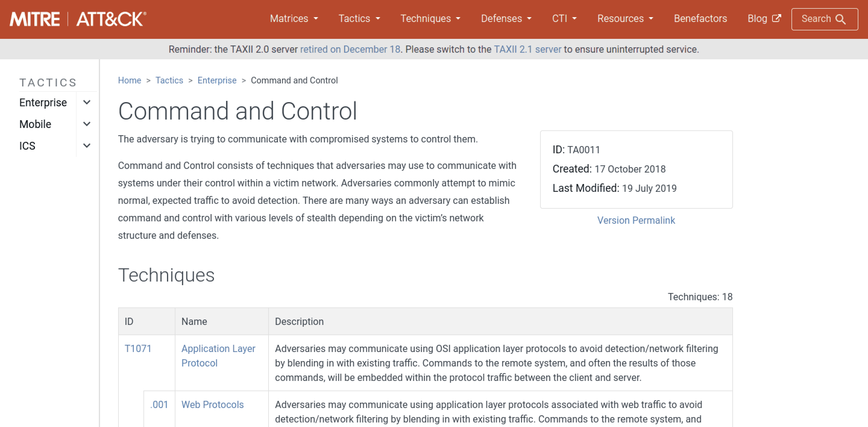Click the Blog external link icon
Image resolution: width=868 pixels, height=427 pixels.
click(776, 18)
